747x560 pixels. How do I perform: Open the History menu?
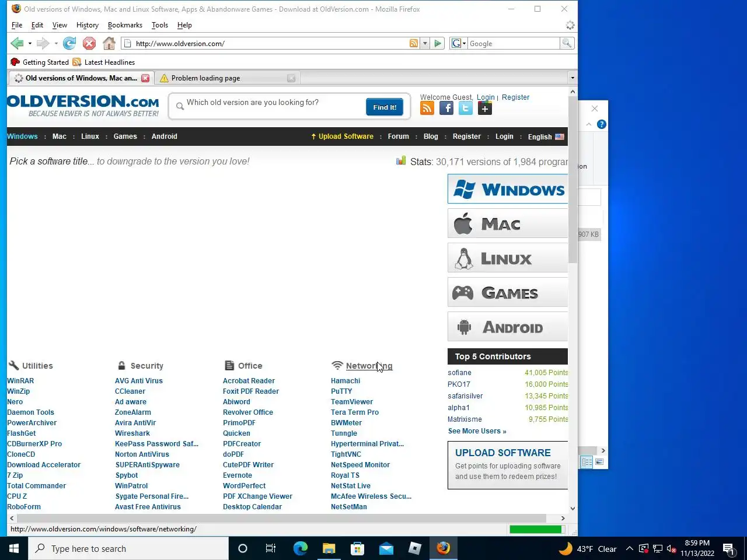point(88,25)
